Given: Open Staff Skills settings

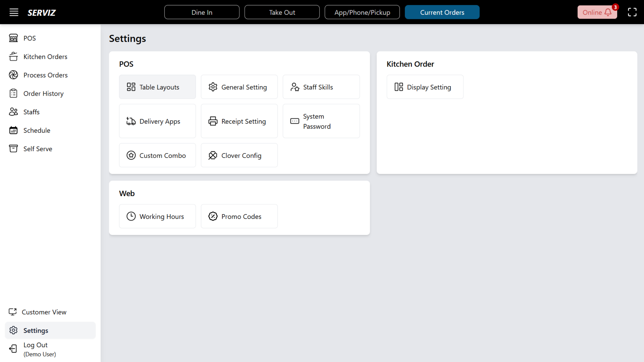Looking at the screenshot, I should pyautogui.click(x=321, y=87).
